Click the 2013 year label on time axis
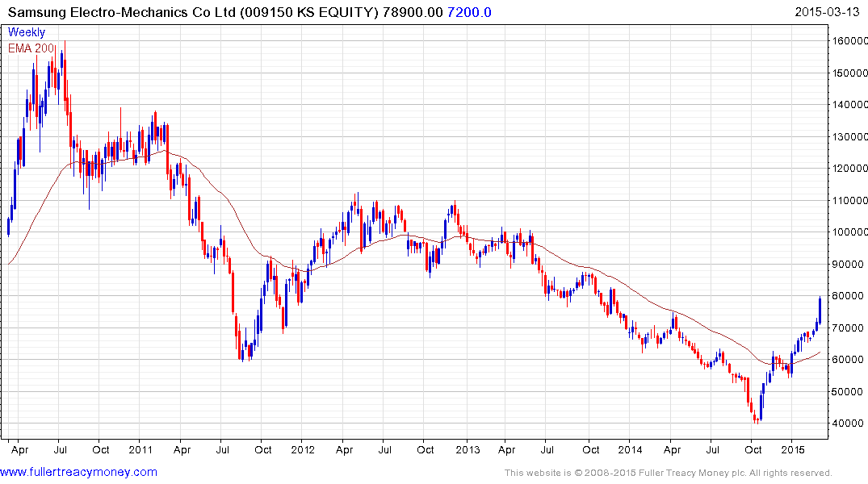This screenshot has width=868, height=484. pyautogui.click(x=468, y=449)
